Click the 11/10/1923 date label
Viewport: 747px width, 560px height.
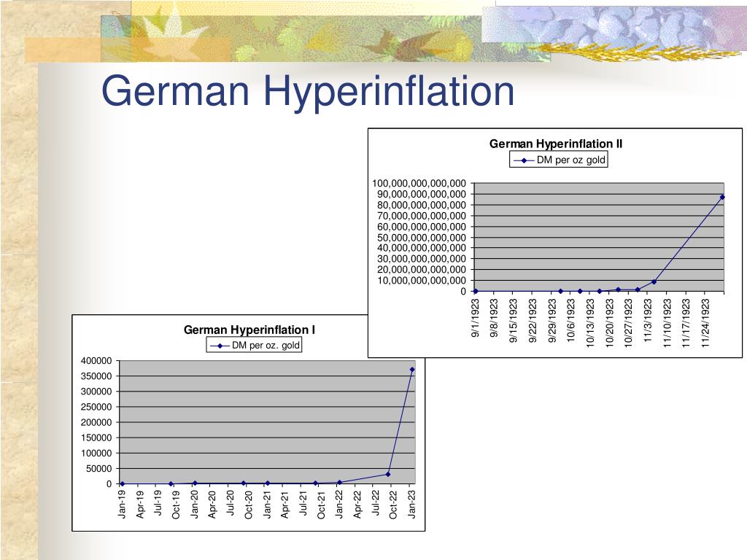(667, 323)
